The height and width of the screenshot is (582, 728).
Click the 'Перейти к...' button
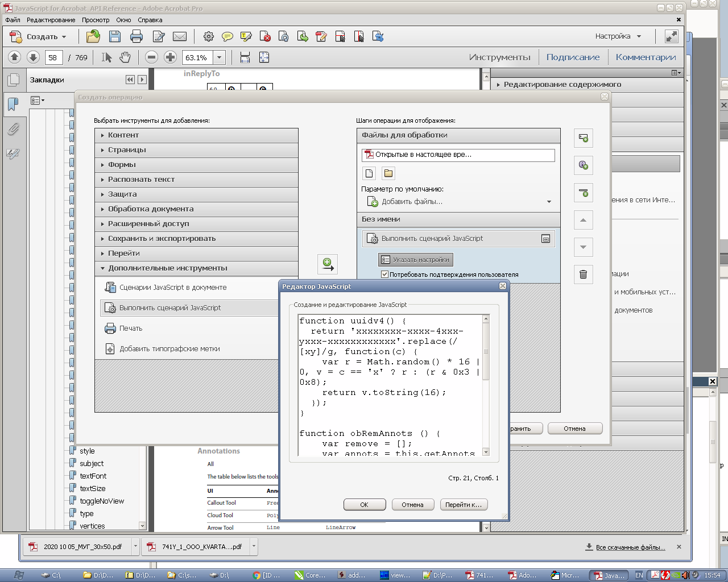[x=464, y=505]
